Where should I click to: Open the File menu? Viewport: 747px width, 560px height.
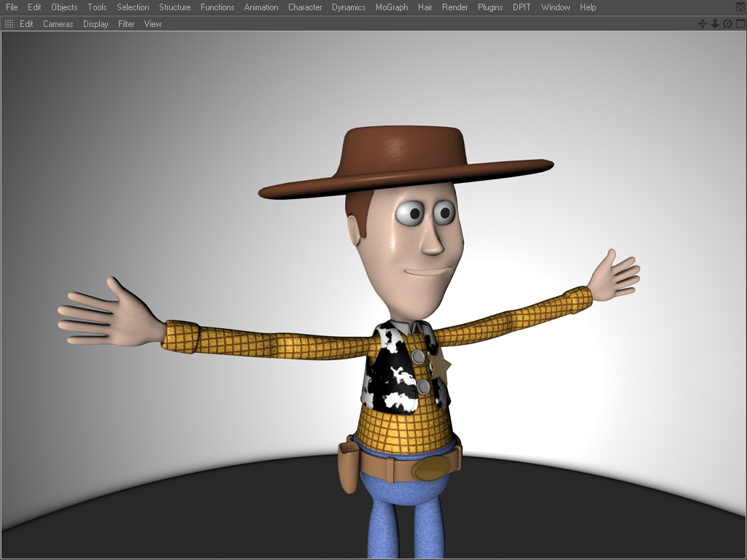pyautogui.click(x=12, y=7)
